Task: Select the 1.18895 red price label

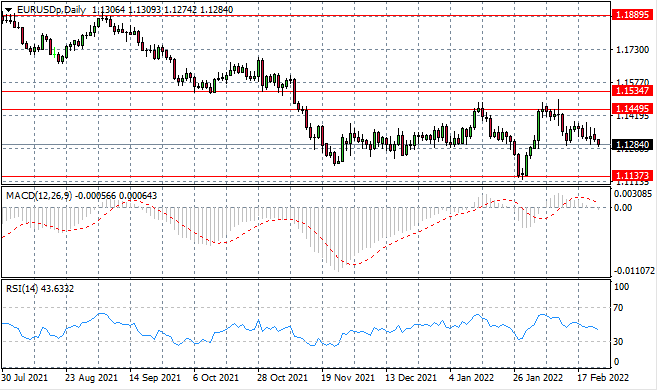Action: [632, 15]
